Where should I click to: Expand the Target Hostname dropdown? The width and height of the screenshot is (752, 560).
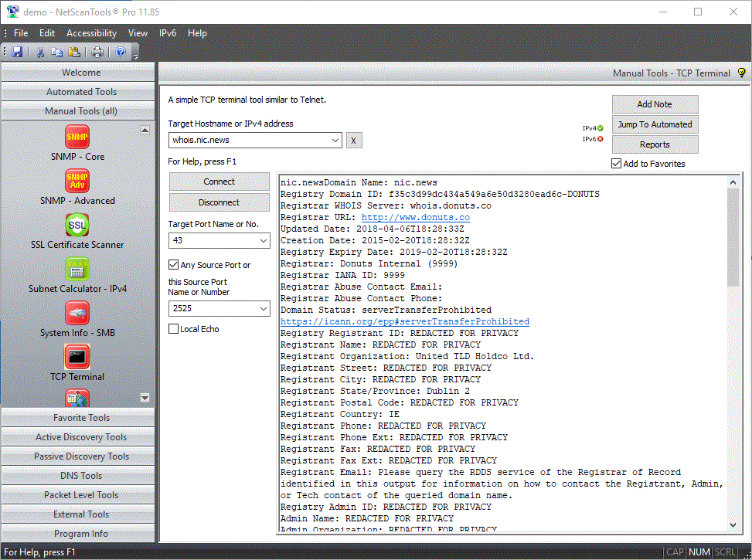click(335, 141)
